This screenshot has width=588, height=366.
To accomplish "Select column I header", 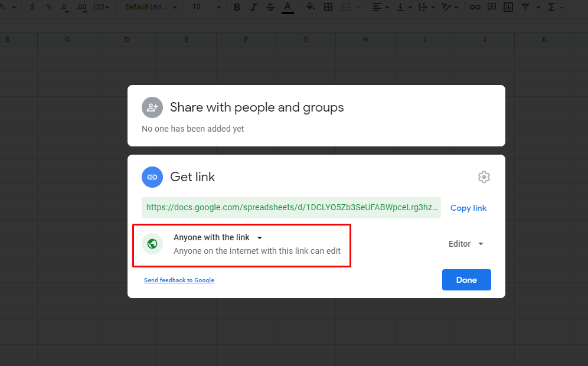I will [425, 40].
